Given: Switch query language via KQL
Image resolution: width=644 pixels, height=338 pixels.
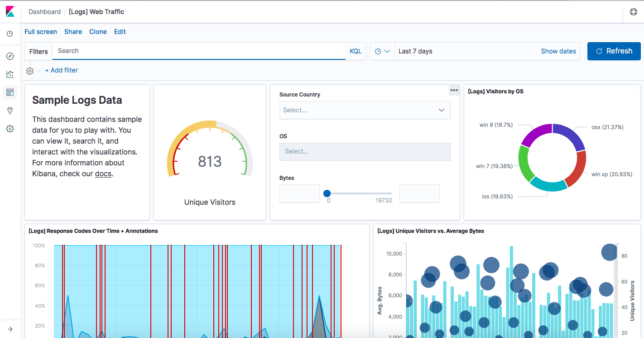Looking at the screenshot, I should (x=356, y=51).
